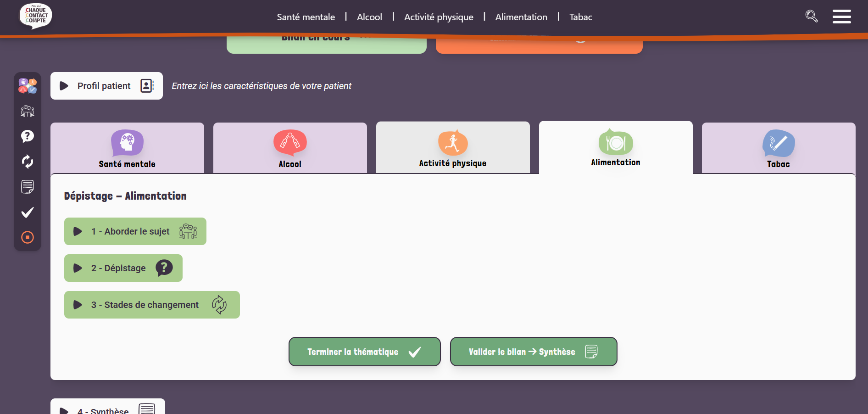Open the search magnifier icon
The width and height of the screenshot is (868, 414).
tap(812, 17)
